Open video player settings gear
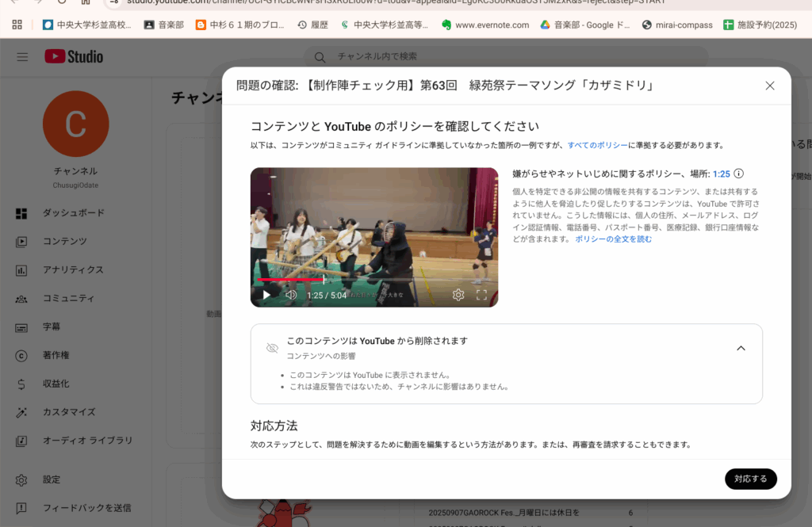 (x=458, y=295)
